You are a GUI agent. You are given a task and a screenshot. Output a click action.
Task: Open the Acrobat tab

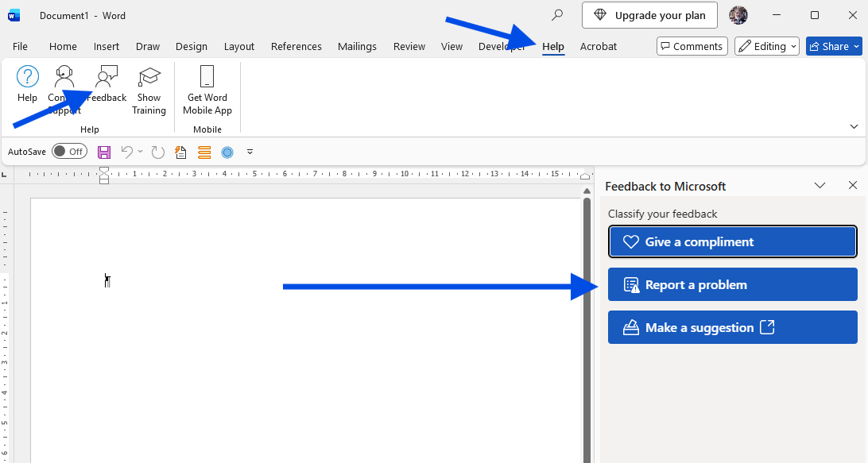pyautogui.click(x=599, y=47)
